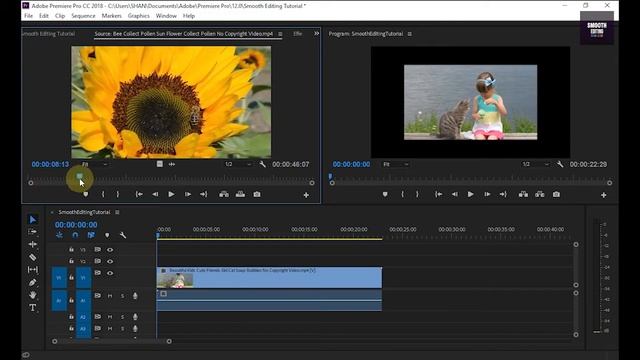Mark In point in Source monitor
Screen dimensions: 640x360
click(103, 194)
